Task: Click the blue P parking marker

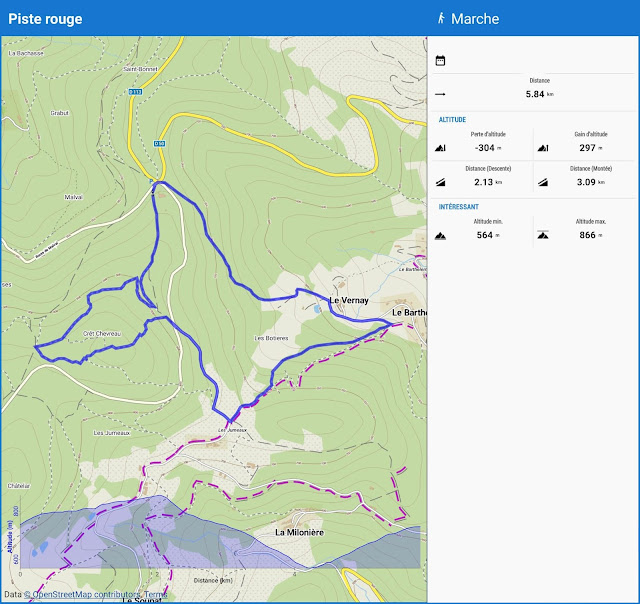Action: tap(151, 181)
